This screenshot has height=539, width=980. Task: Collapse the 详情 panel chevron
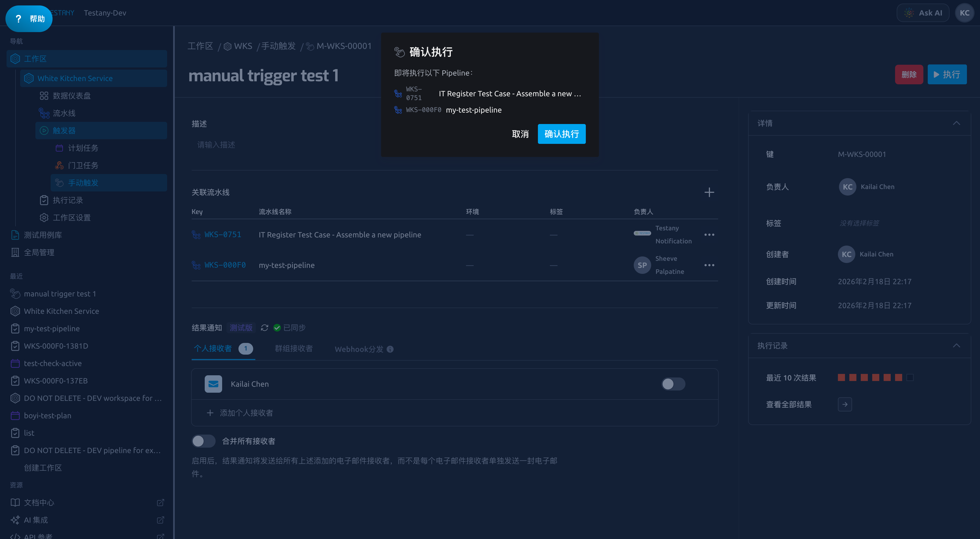956,123
